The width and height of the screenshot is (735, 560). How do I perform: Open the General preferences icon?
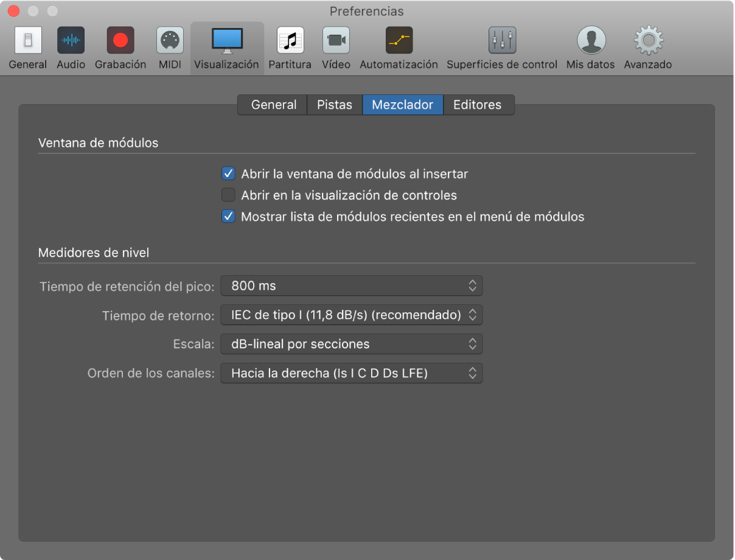click(x=27, y=41)
